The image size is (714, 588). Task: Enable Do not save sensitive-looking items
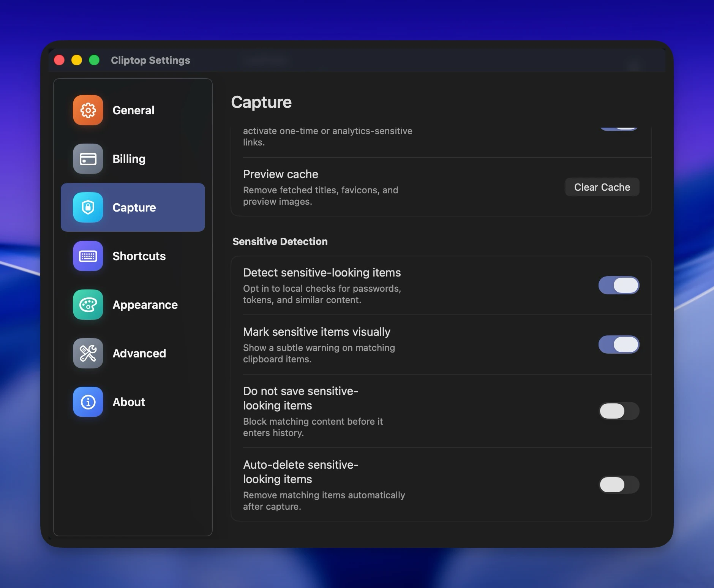[x=619, y=411]
